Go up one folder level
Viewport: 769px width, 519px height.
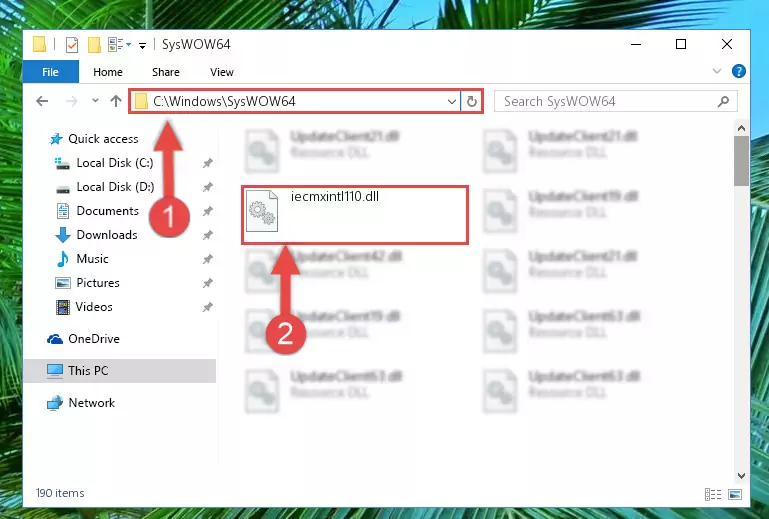click(x=116, y=101)
